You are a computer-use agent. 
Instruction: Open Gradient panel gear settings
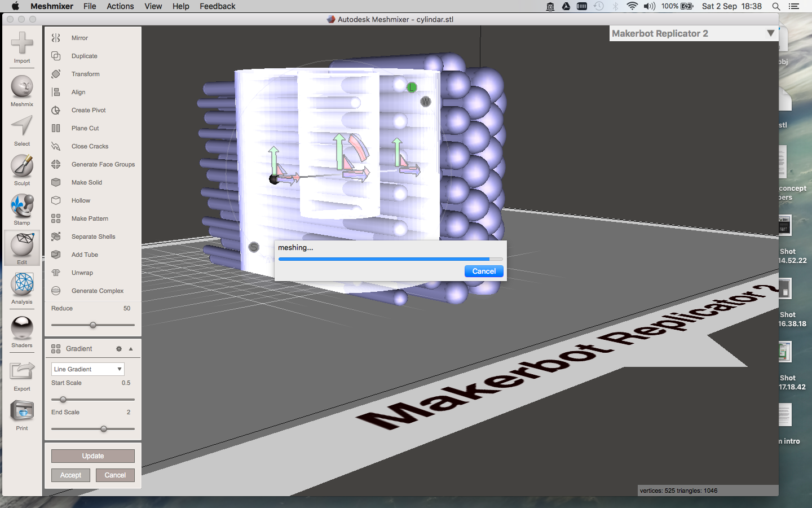pyautogui.click(x=119, y=349)
